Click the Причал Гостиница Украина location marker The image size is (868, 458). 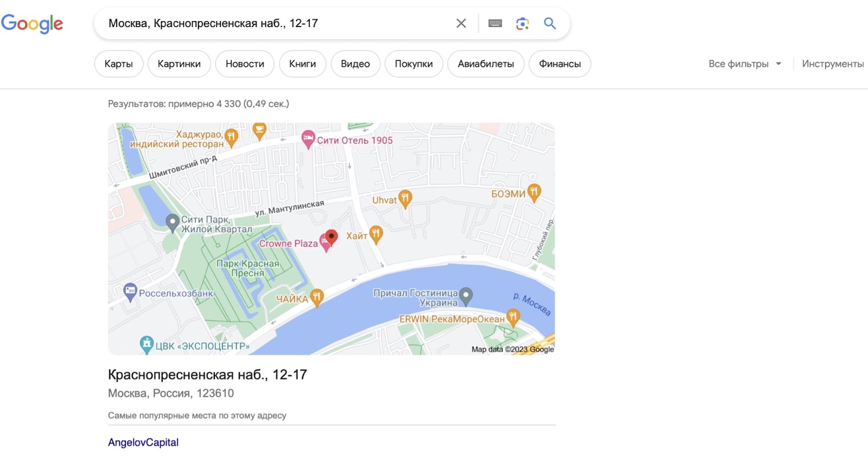click(466, 296)
